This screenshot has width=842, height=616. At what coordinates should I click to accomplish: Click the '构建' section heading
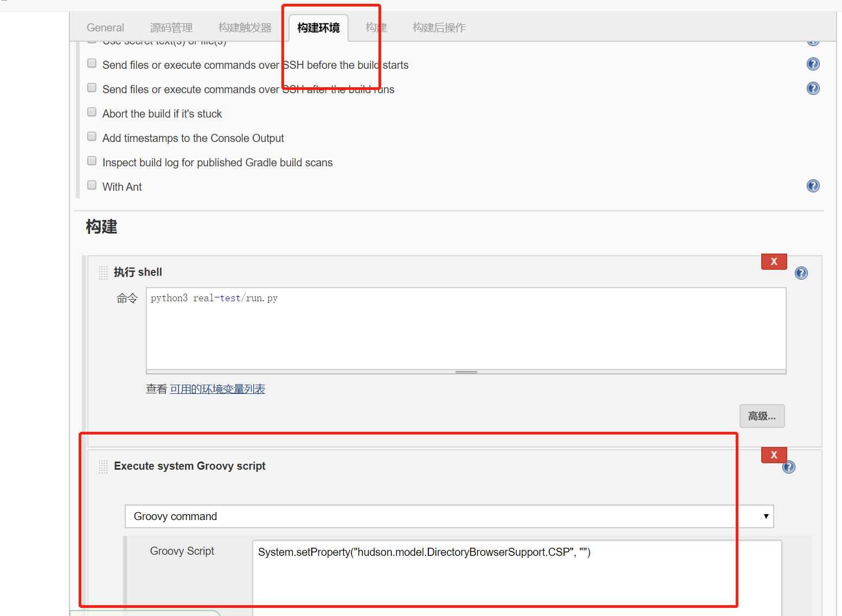click(101, 226)
